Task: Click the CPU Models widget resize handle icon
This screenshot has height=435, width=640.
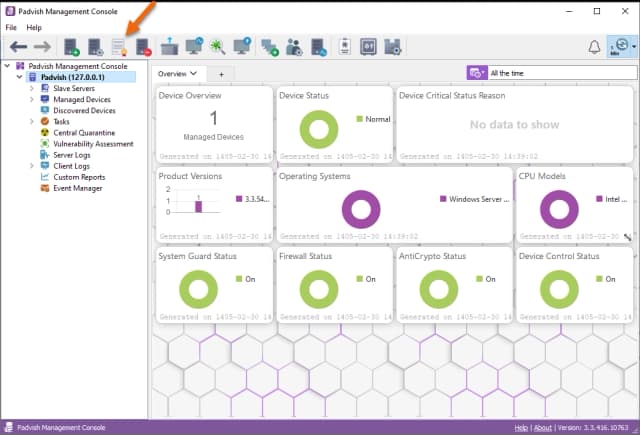Action: [628, 237]
